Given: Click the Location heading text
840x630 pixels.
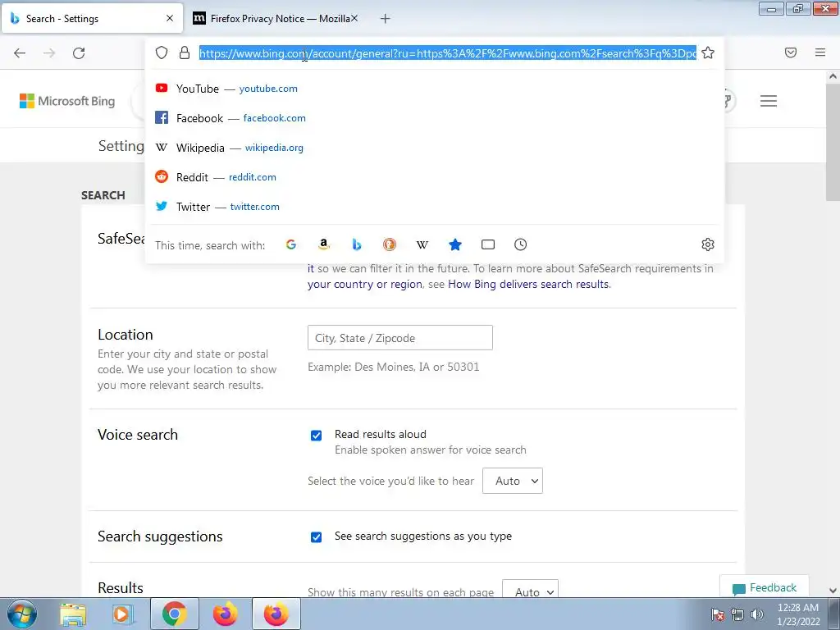Looking at the screenshot, I should [126, 335].
